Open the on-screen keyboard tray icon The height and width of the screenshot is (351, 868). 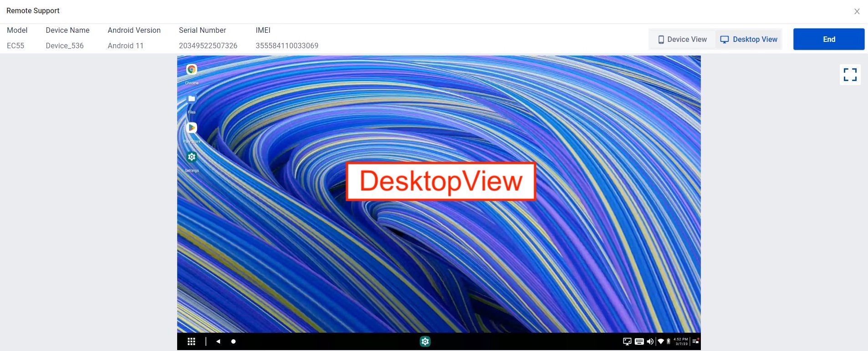pyautogui.click(x=639, y=341)
